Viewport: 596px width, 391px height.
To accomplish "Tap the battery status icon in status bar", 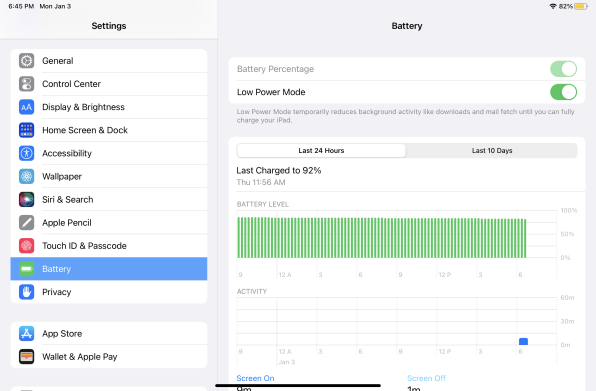I will (x=581, y=6).
